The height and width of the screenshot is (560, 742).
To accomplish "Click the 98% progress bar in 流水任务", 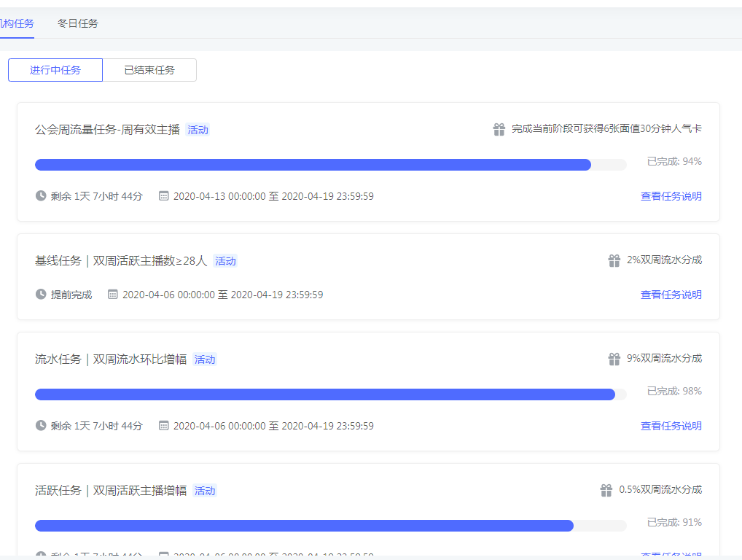I will click(x=328, y=394).
